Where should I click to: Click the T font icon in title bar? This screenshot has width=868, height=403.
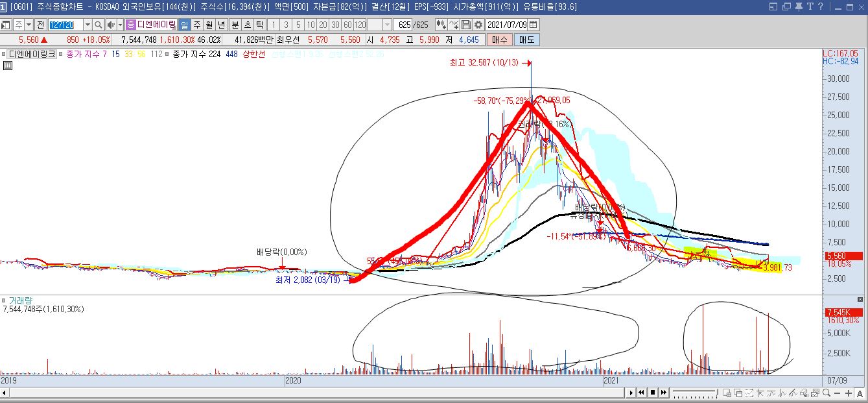click(x=810, y=6)
